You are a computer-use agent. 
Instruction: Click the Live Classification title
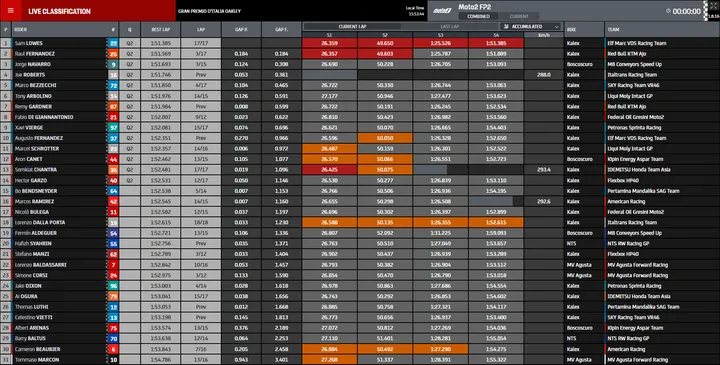click(59, 11)
